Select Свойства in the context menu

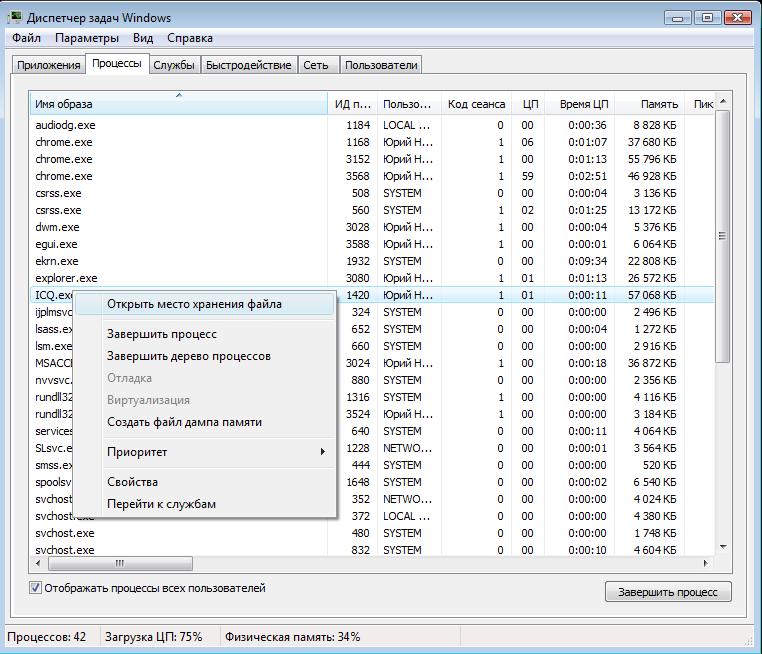click(x=132, y=482)
